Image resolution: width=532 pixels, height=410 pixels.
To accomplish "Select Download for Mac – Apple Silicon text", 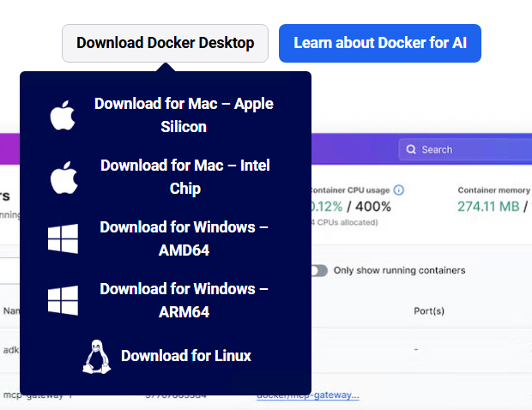I will (184, 115).
